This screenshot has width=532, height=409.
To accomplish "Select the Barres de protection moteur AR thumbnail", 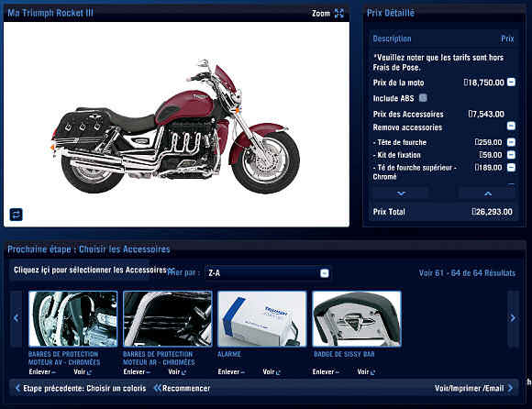I will [x=168, y=319].
